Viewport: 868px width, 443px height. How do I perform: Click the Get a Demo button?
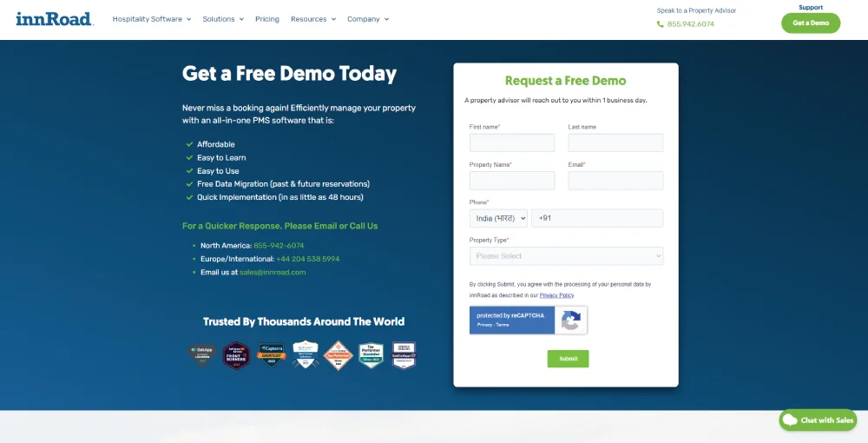[811, 23]
